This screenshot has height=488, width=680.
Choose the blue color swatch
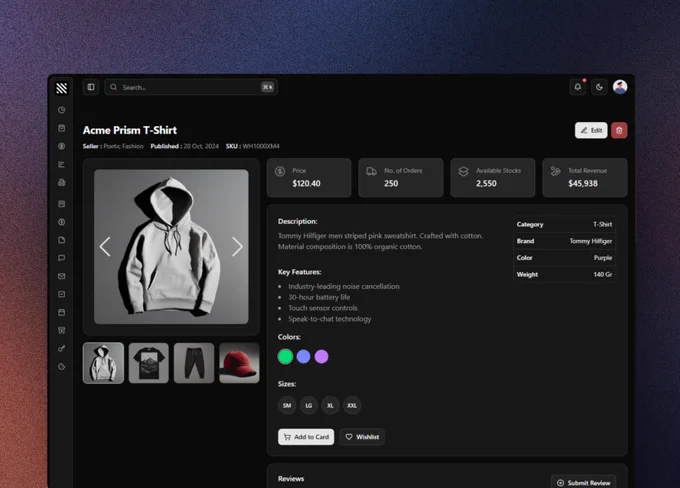click(x=303, y=357)
